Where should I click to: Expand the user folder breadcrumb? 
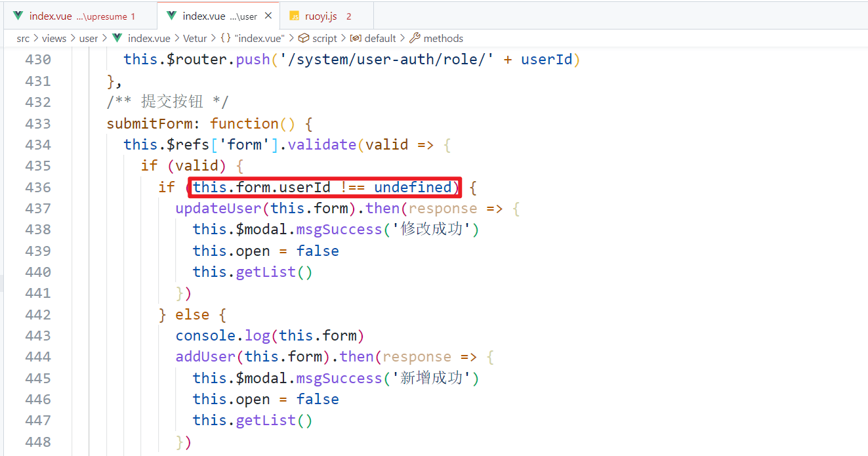tap(89, 38)
